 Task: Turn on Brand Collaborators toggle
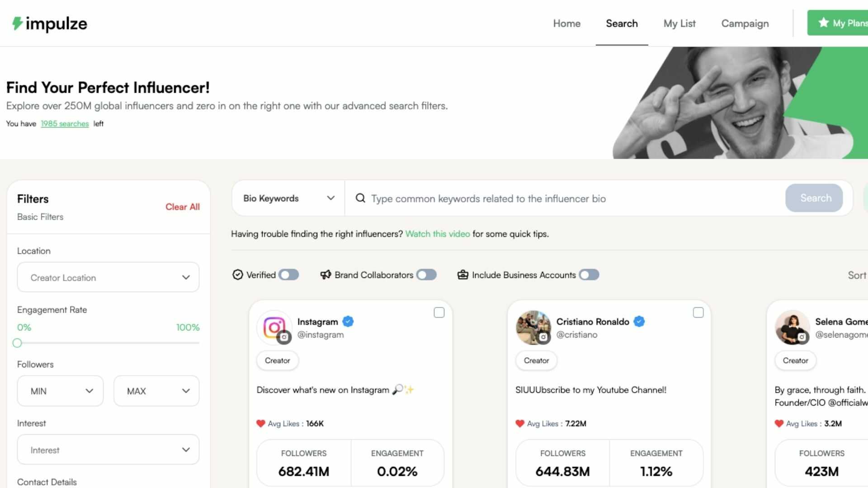tap(426, 275)
